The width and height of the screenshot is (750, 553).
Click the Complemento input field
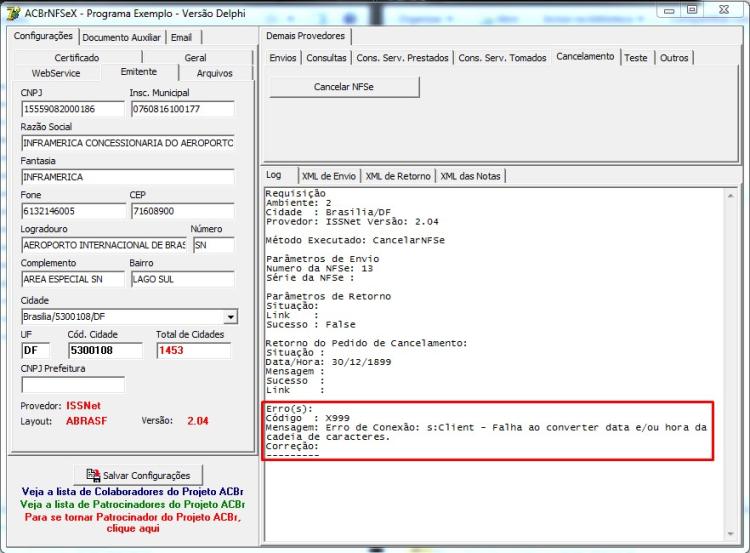click(73, 279)
